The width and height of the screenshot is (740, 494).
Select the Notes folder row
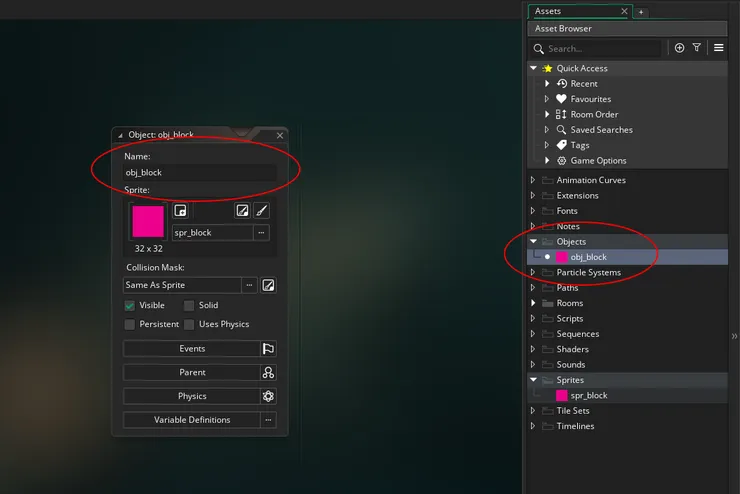coord(628,226)
